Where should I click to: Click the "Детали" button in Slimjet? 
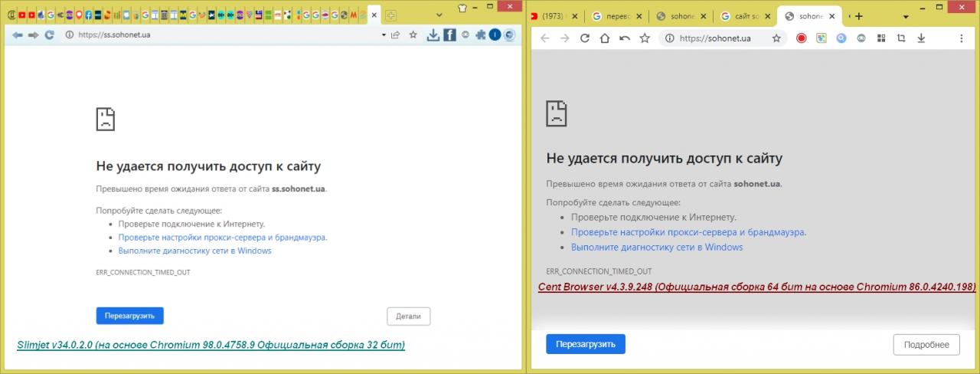coord(408,316)
